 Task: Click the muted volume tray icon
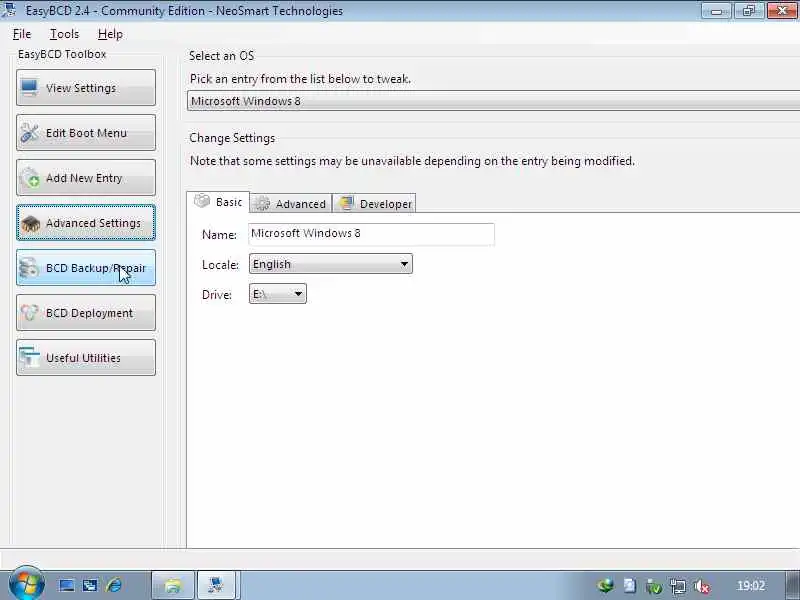click(702, 586)
